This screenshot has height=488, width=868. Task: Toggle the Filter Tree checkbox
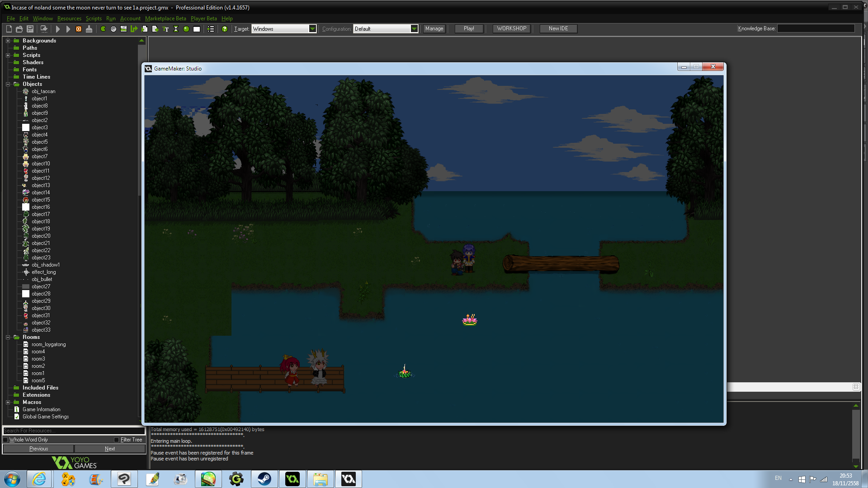(117, 440)
